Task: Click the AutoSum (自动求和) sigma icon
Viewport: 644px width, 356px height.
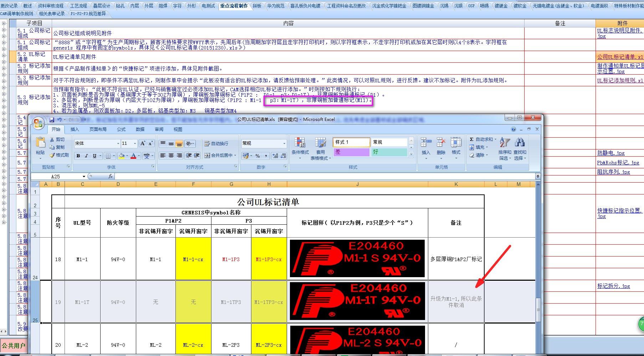Action: pyautogui.click(x=472, y=139)
